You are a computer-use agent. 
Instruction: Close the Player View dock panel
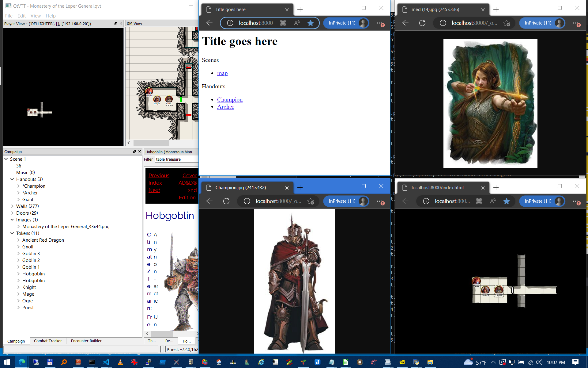tap(121, 24)
